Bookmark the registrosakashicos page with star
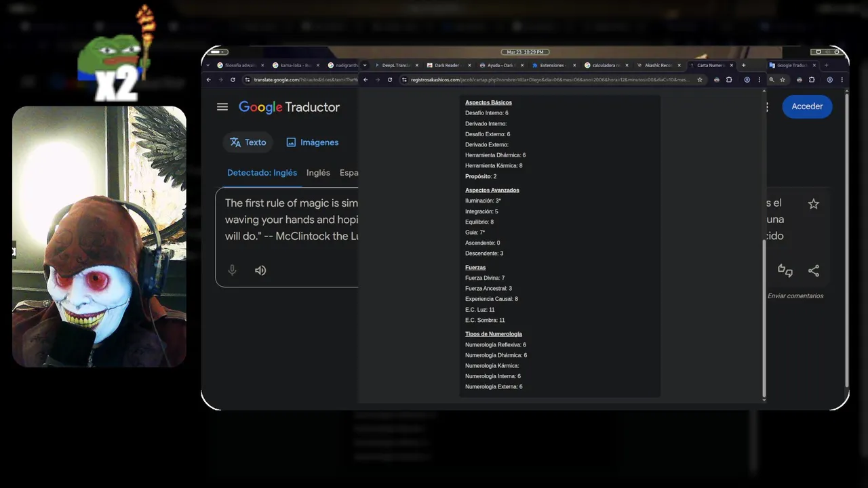The width and height of the screenshot is (868, 488). [700, 79]
